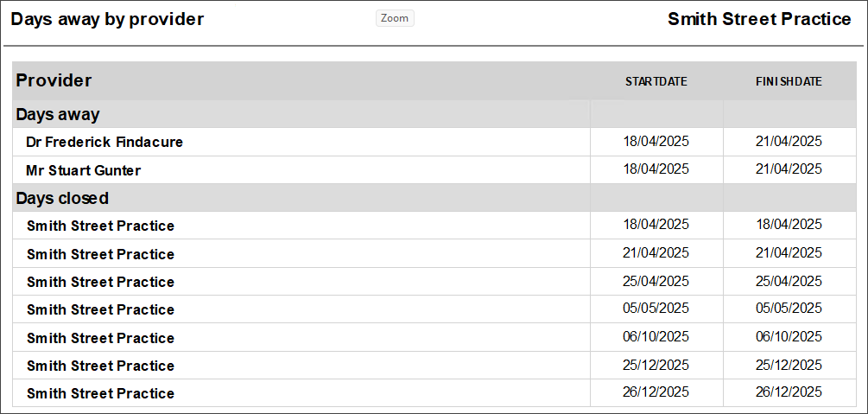Select Smith Street Practice row closed 25/12/2025
The width and height of the screenshot is (868, 414).
pos(434,366)
